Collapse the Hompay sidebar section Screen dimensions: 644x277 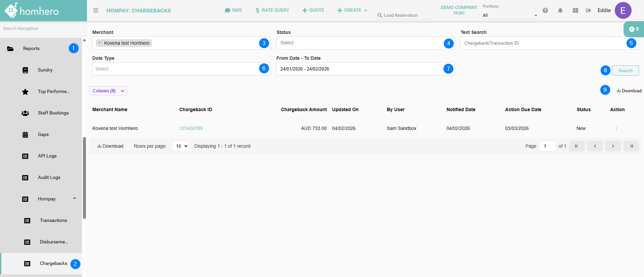(75, 198)
